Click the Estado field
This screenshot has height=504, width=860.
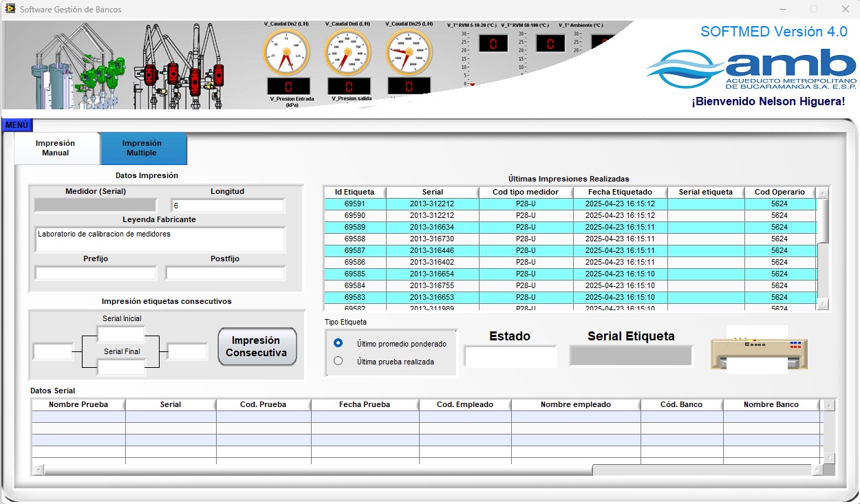pyautogui.click(x=510, y=356)
